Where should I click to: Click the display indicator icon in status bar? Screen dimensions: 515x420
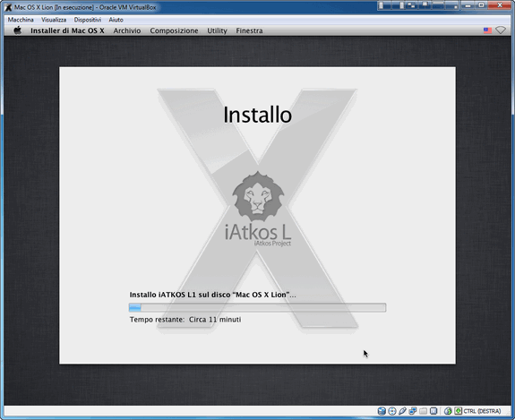[x=433, y=411]
